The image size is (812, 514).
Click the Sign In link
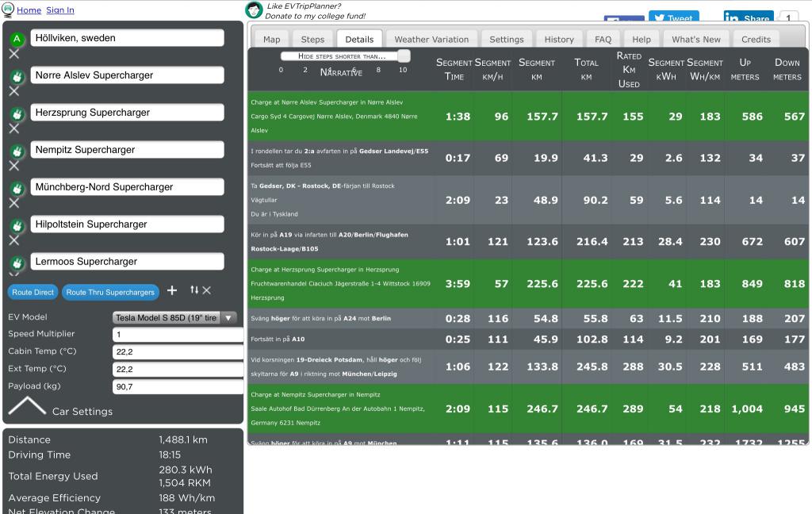60,10
